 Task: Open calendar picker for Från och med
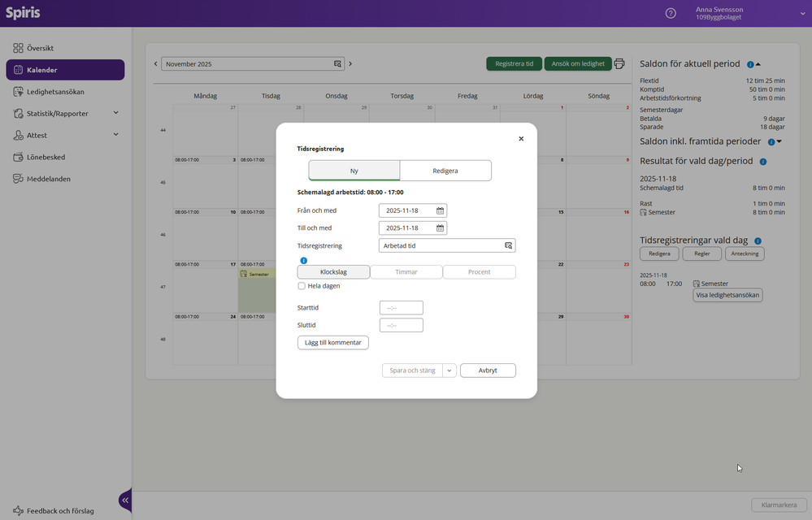pyautogui.click(x=440, y=210)
